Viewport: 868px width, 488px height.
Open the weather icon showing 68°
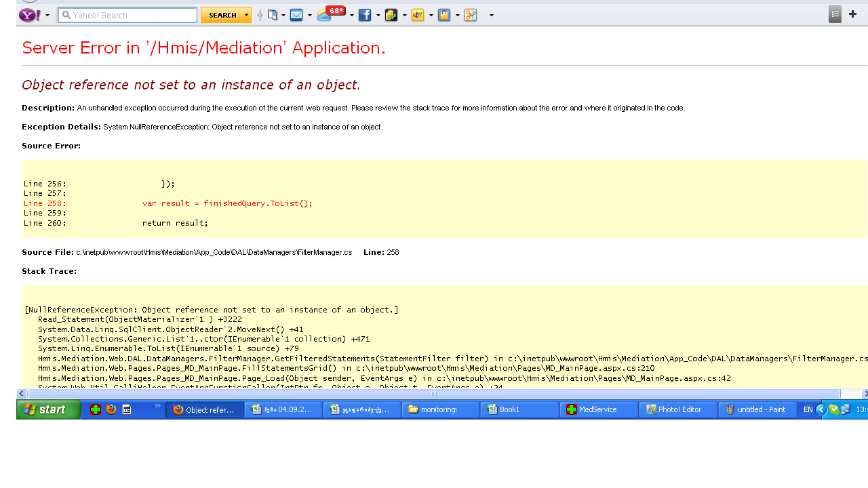(325, 15)
